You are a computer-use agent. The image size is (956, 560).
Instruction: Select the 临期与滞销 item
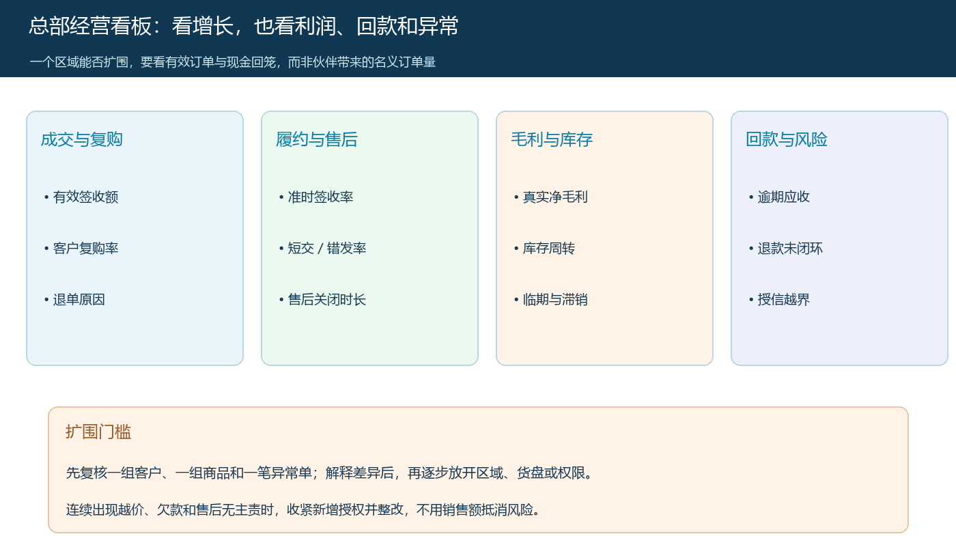[551, 300]
